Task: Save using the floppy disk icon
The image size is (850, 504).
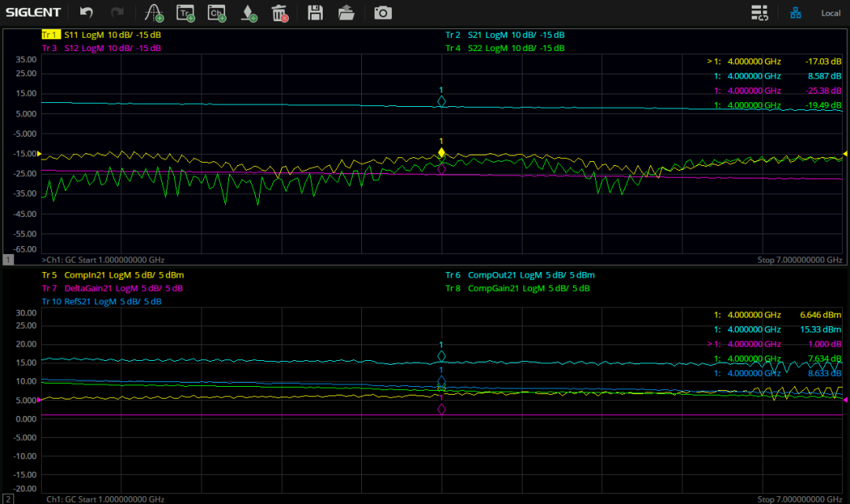Action: [315, 13]
